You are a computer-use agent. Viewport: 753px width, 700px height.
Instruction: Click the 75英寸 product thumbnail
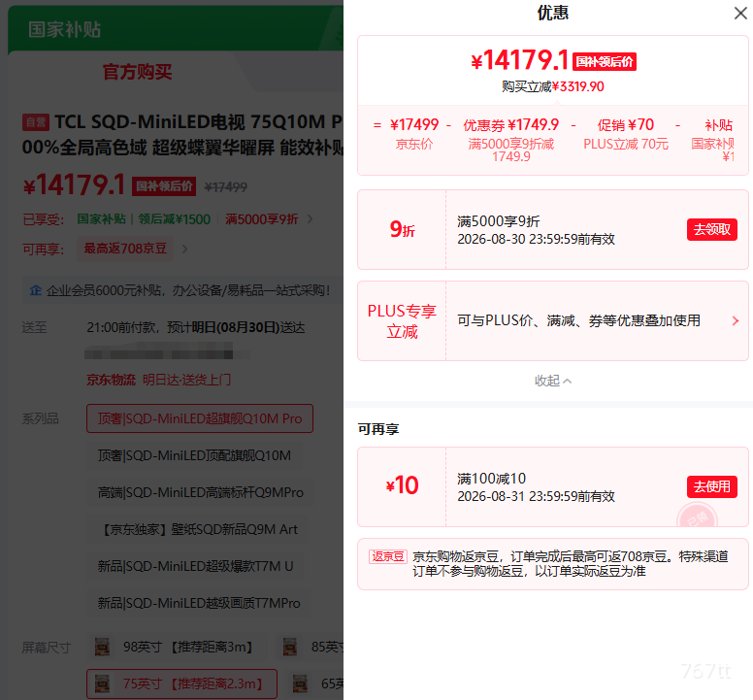coord(102,683)
